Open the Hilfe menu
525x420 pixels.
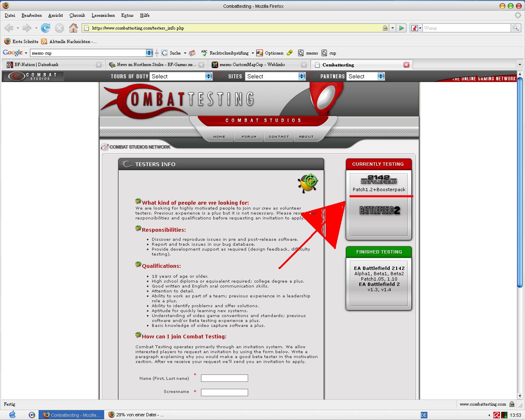coord(145,15)
